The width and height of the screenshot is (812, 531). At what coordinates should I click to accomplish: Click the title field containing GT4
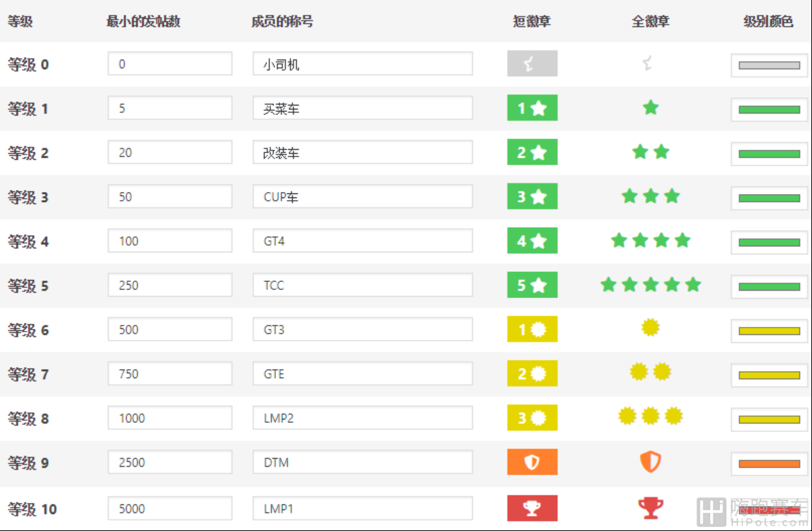click(362, 241)
